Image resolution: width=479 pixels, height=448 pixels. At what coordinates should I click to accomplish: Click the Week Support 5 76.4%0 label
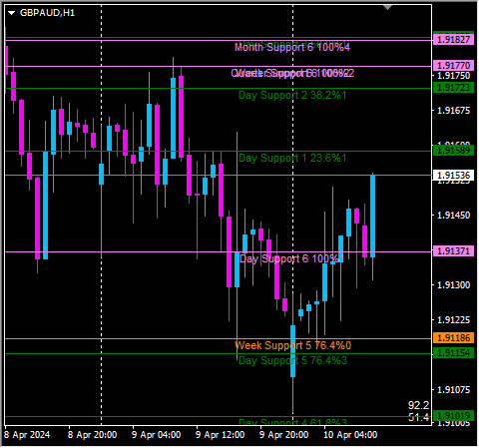[293, 345]
